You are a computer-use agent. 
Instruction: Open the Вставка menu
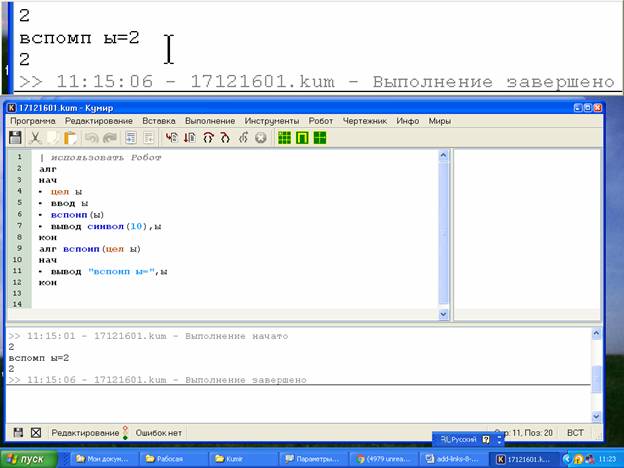pyautogui.click(x=159, y=121)
